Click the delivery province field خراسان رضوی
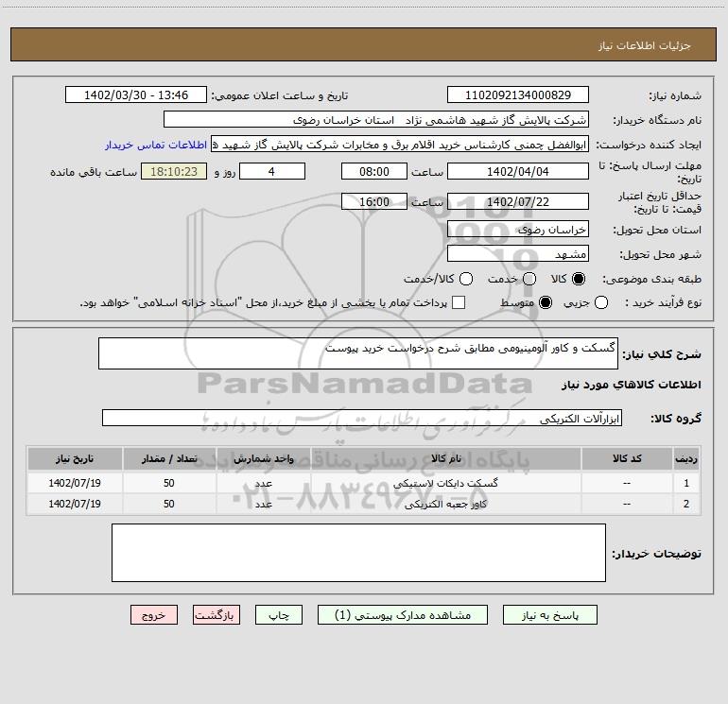 (x=518, y=229)
